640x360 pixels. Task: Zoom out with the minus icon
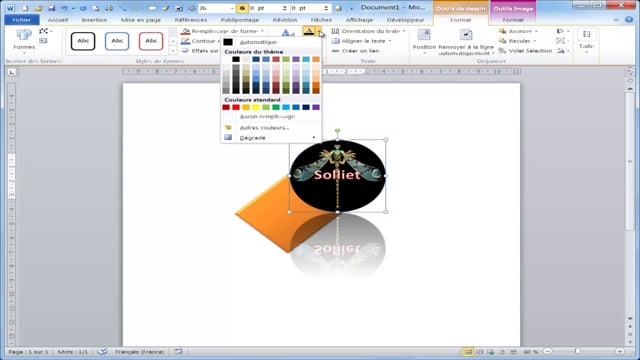tap(548, 351)
